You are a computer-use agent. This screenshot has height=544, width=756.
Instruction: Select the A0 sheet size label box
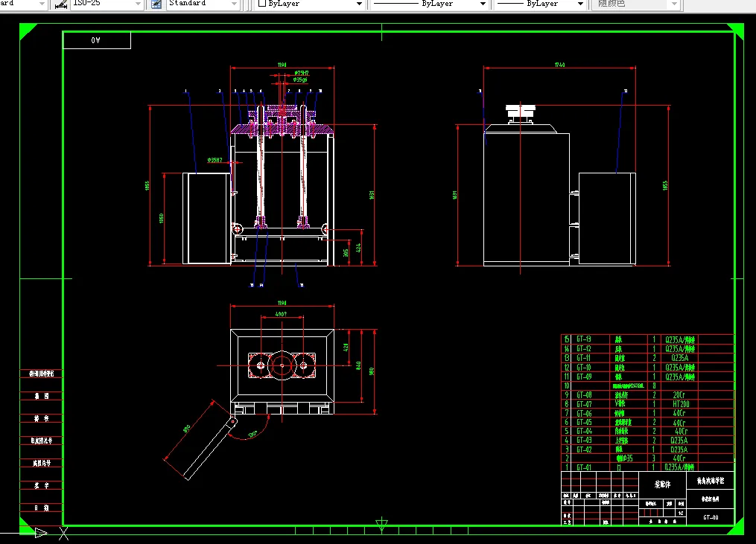click(x=96, y=40)
